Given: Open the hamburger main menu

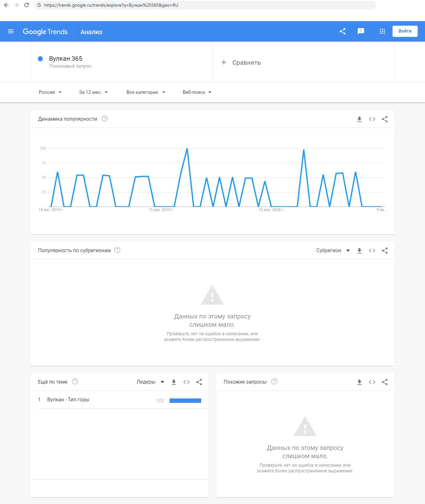Looking at the screenshot, I should click(11, 31).
